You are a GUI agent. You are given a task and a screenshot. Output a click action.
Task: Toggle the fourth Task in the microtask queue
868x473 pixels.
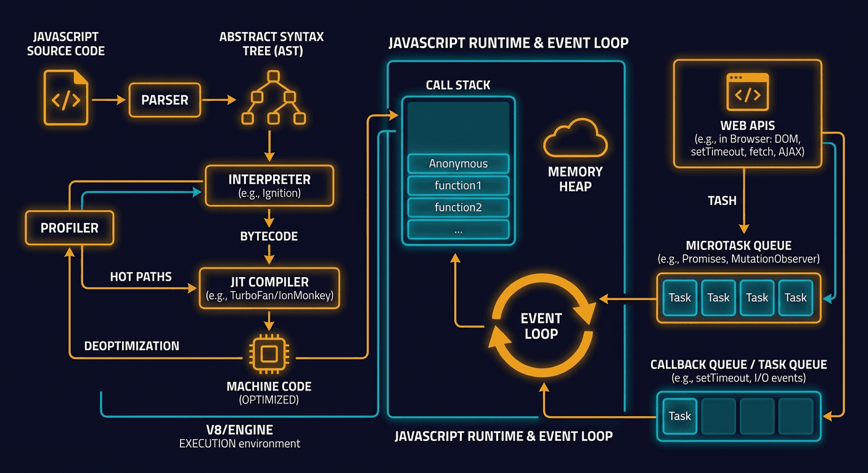point(795,297)
